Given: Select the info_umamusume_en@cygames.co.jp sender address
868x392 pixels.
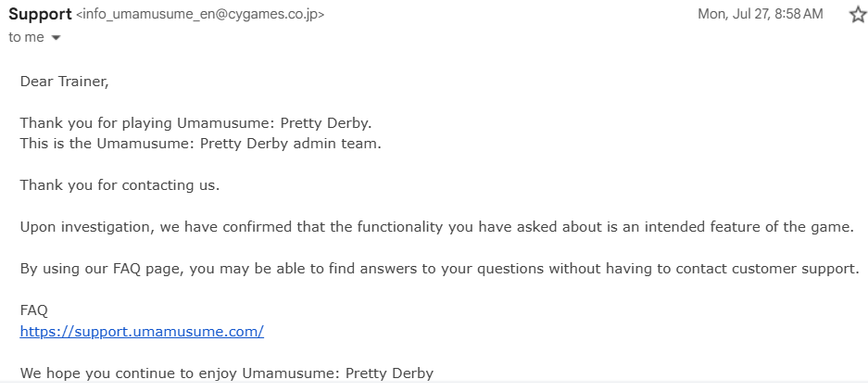Looking at the screenshot, I should [200, 15].
